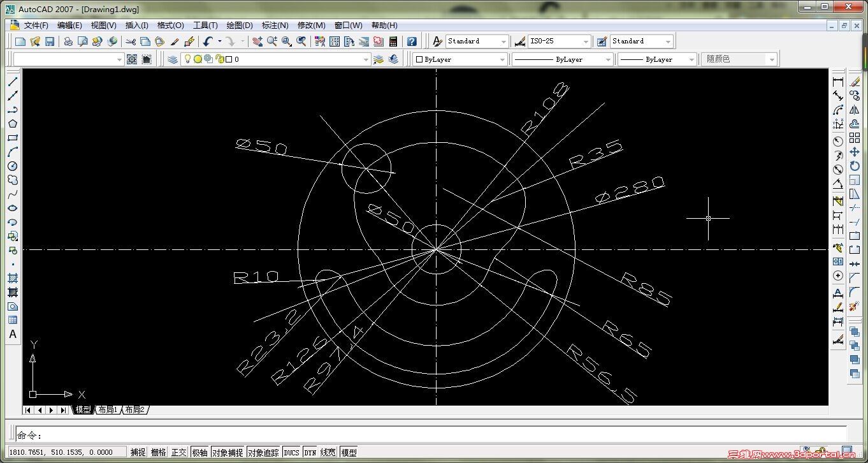Click the Open file icon
The width and height of the screenshot is (868, 463).
pyautogui.click(x=35, y=41)
